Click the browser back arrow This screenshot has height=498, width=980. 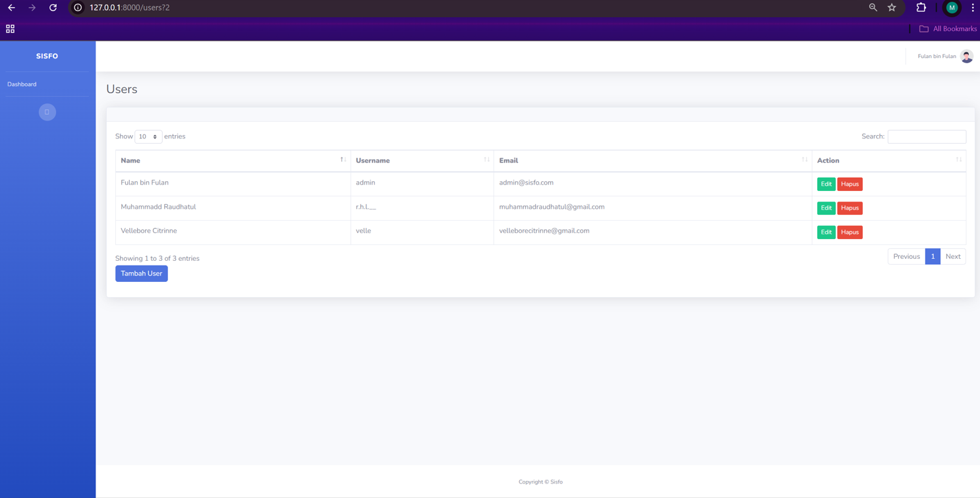[x=11, y=8]
